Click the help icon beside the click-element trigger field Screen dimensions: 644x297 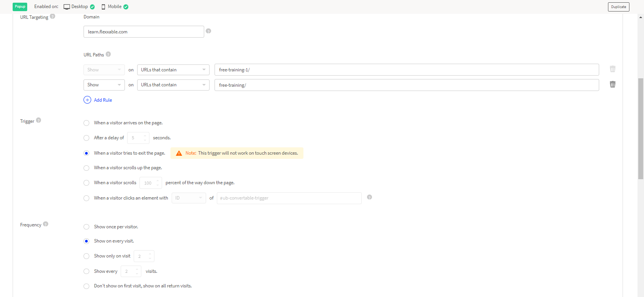369,197
